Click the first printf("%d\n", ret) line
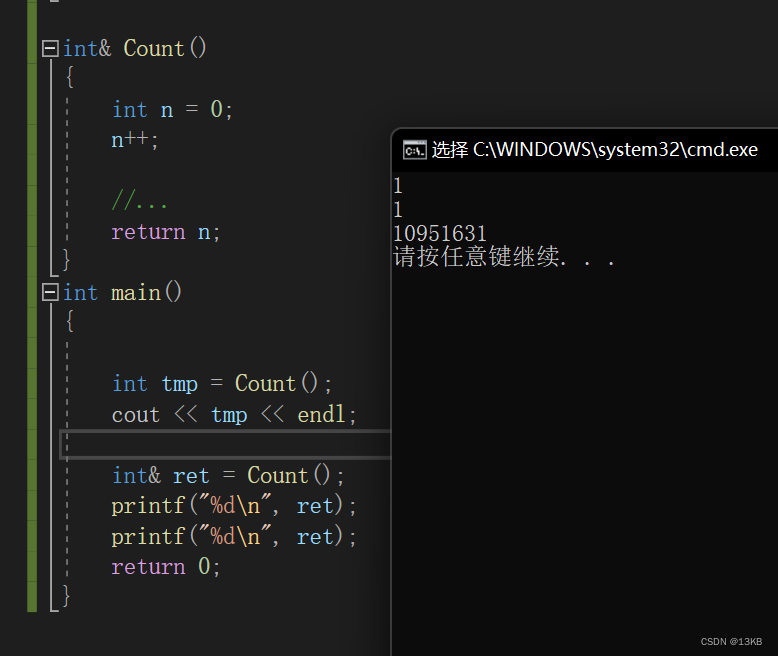The width and height of the screenshot is (778, 656). 234,506
